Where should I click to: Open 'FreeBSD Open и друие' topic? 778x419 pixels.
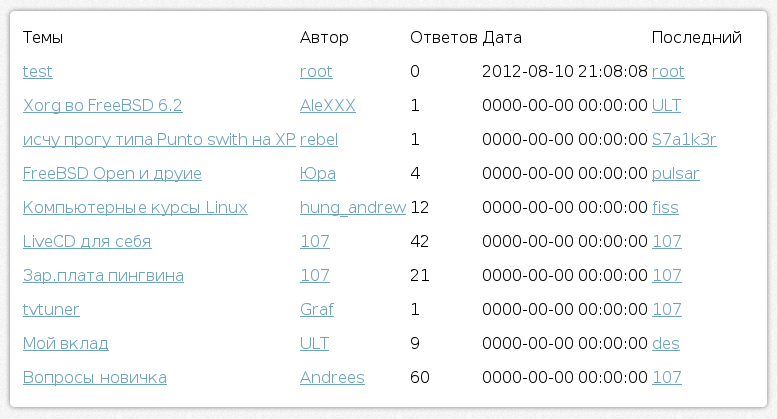(x=112, y=174)
